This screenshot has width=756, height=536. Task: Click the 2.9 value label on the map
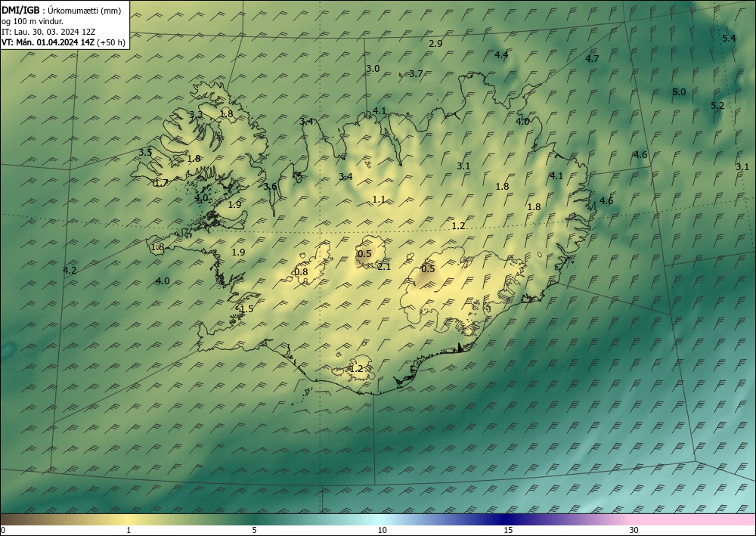coord(436,43)
